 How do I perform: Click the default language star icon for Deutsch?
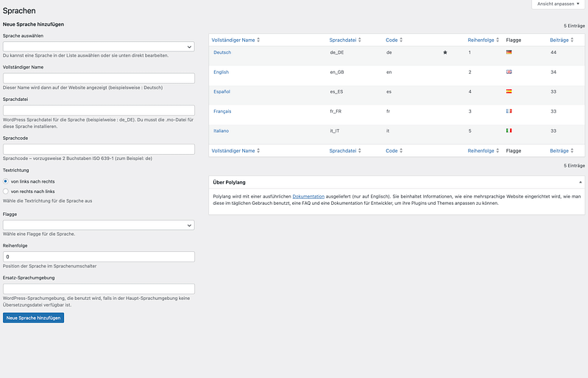pos(444,53)
